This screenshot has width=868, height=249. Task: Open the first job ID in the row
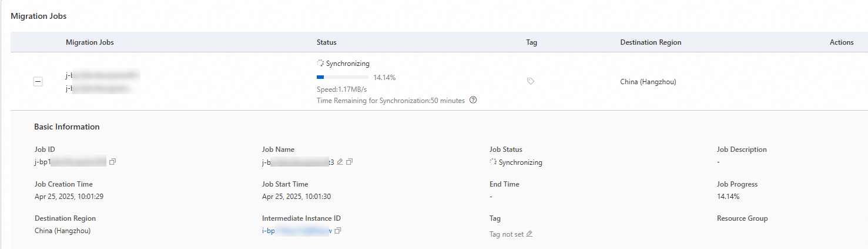pos(102,75)
